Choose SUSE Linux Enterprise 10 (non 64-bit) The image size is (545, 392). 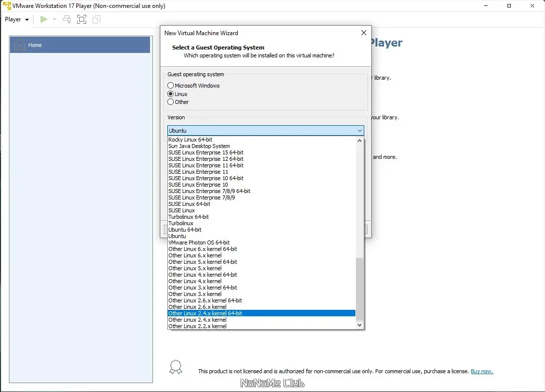(262, 185)
